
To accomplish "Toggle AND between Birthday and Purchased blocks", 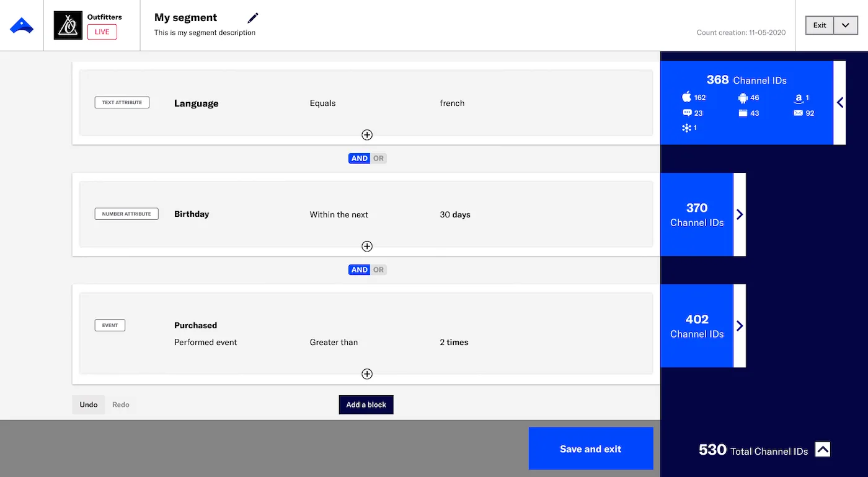I will click(x=359, y=269).
